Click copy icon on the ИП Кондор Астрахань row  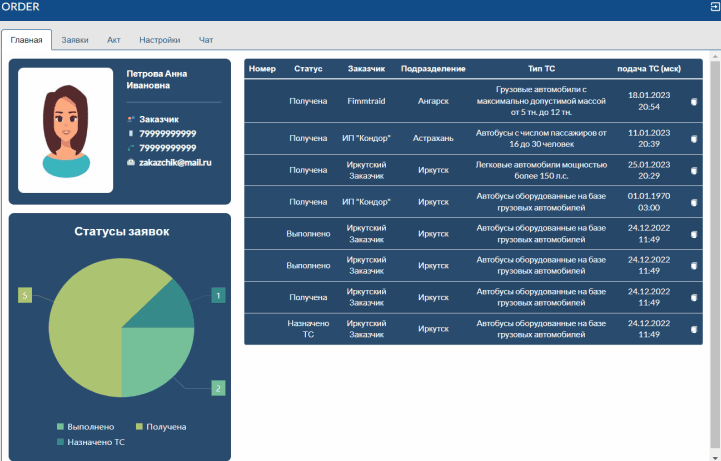pos(694,139)
